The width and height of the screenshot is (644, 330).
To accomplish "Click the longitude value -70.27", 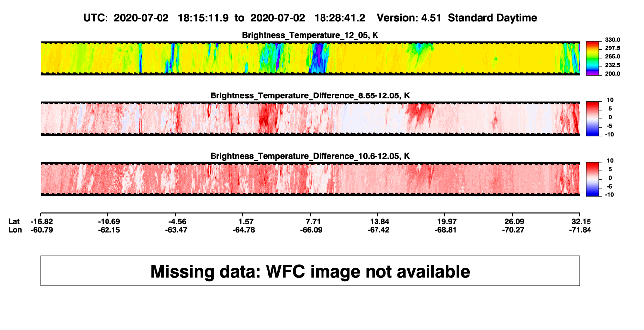I will pyautogui.click(x=512, y=230).
